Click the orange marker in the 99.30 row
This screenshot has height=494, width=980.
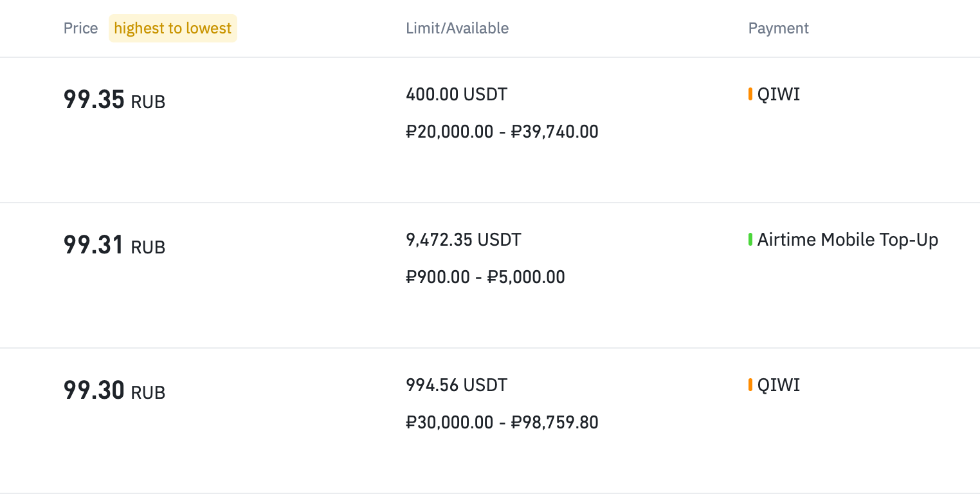pos(750,385)
